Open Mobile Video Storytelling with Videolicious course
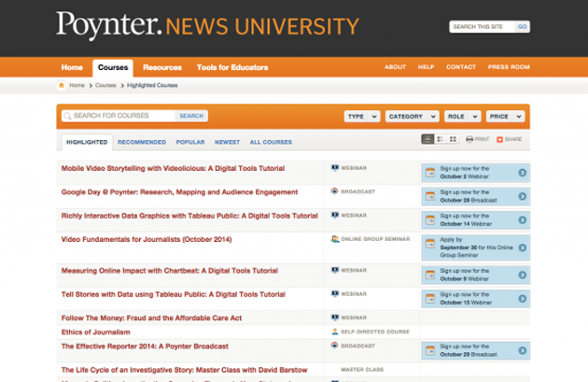The image size is (588, 382). [x=173, y=168]
